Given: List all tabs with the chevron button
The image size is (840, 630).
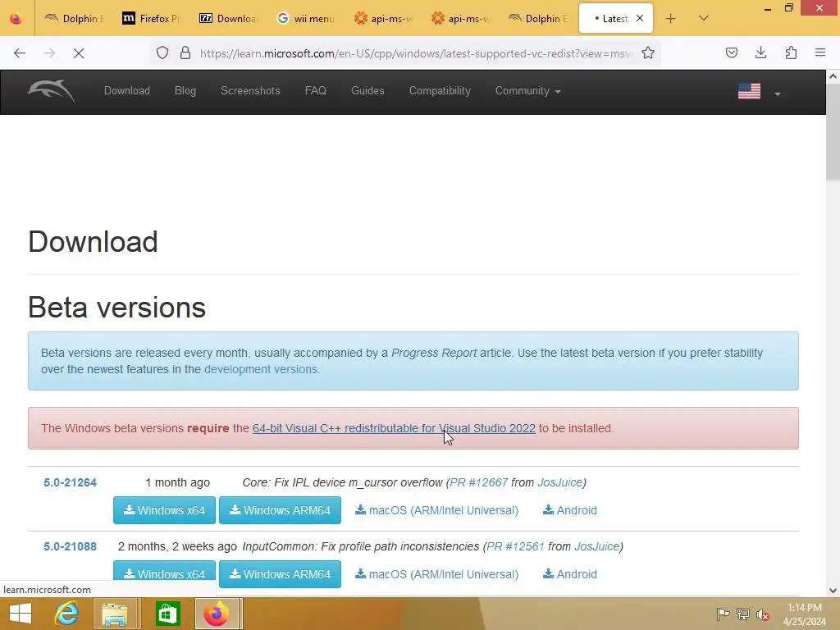Looking at the screenshot, I should click(x=704, y=18).
